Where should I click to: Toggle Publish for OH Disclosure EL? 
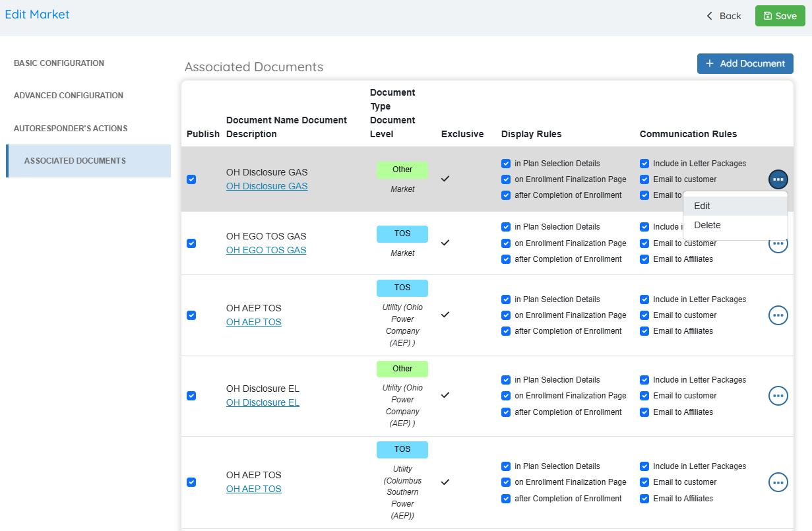tap(191, 396)
